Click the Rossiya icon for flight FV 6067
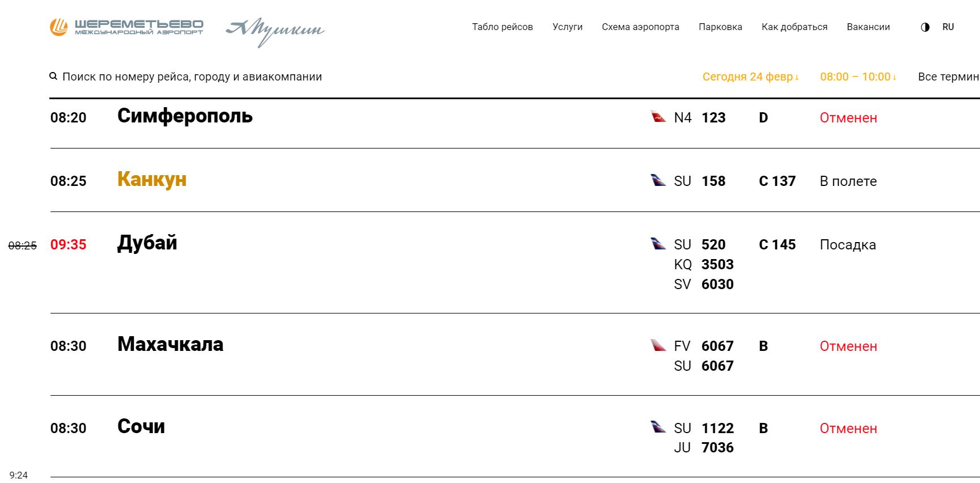The width and height of the screenshot is (980, 483). point(658,345)
